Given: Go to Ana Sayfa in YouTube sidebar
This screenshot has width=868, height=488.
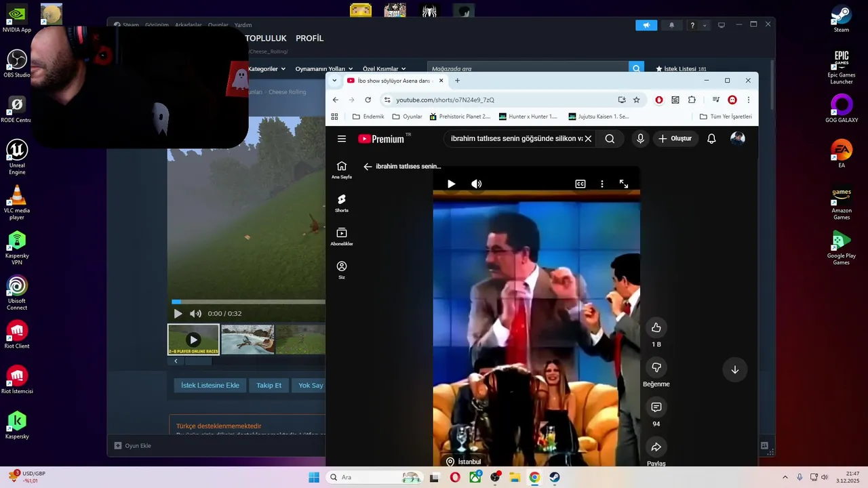Looking at the screenshot, I should 342,170.
